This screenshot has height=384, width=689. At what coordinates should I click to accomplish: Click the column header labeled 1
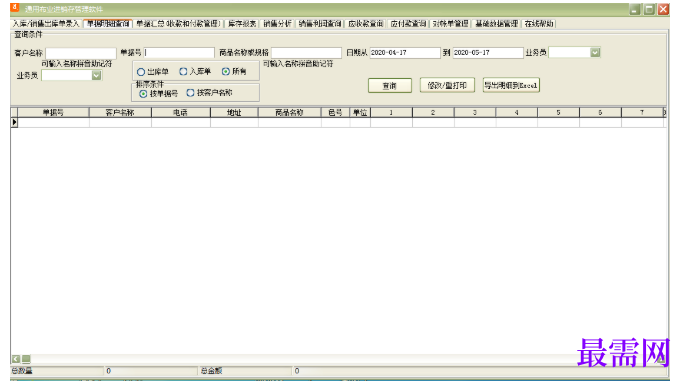(x=391, y=112)
